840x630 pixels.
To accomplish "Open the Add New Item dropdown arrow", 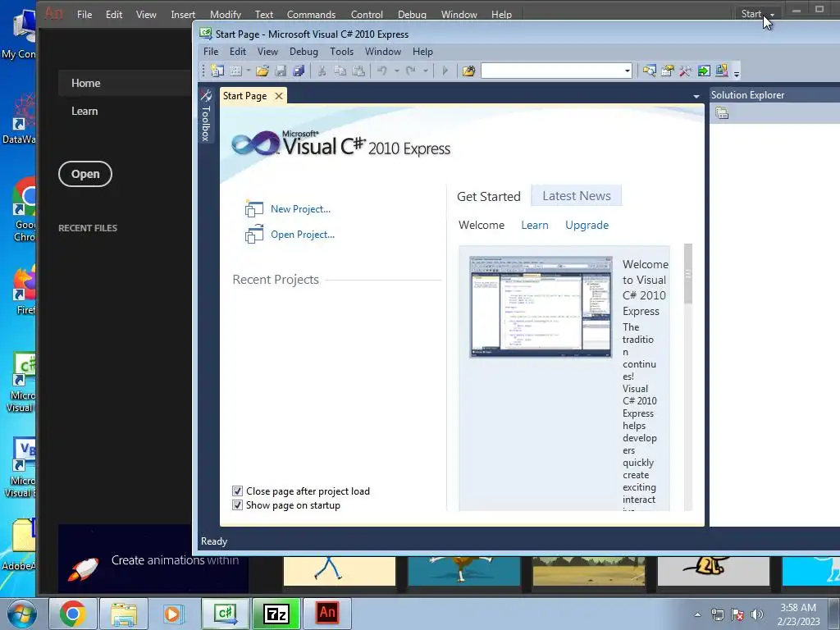I will (x=248, y=71).
